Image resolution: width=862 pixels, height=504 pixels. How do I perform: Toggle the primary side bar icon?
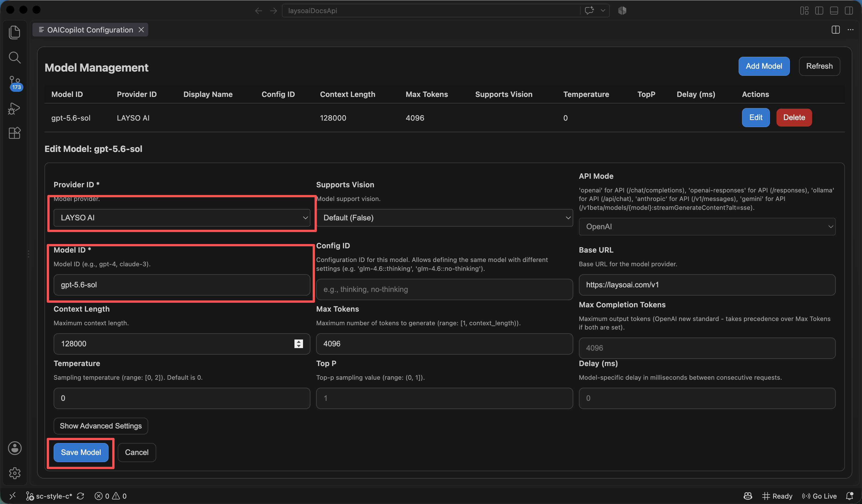tap(819, 11)
